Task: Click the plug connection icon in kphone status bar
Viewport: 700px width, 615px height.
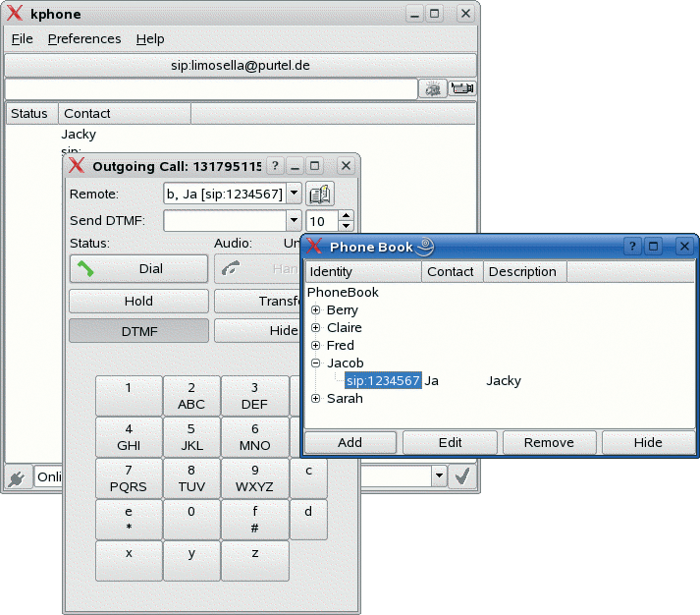Action: pyautogui.click(x=17, y=478)
